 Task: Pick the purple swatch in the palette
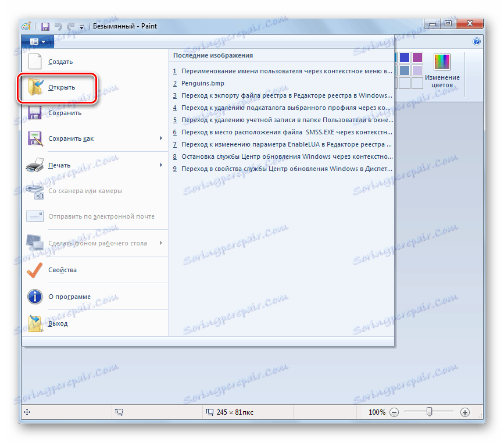417,58
